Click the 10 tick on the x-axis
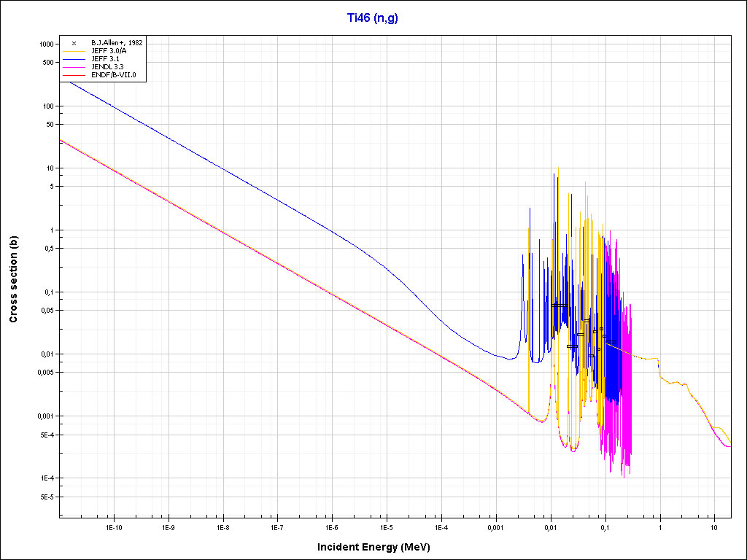 pyautogui.click(x=714, y=526)
